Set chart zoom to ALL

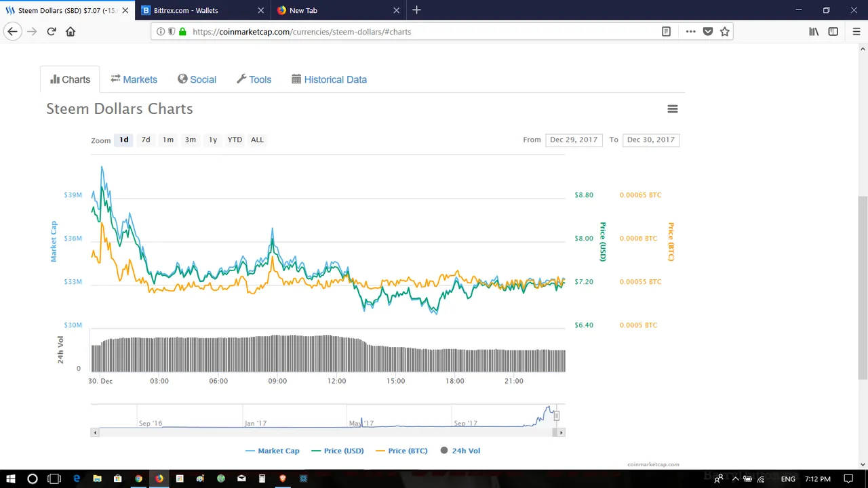tap(257, 140)
